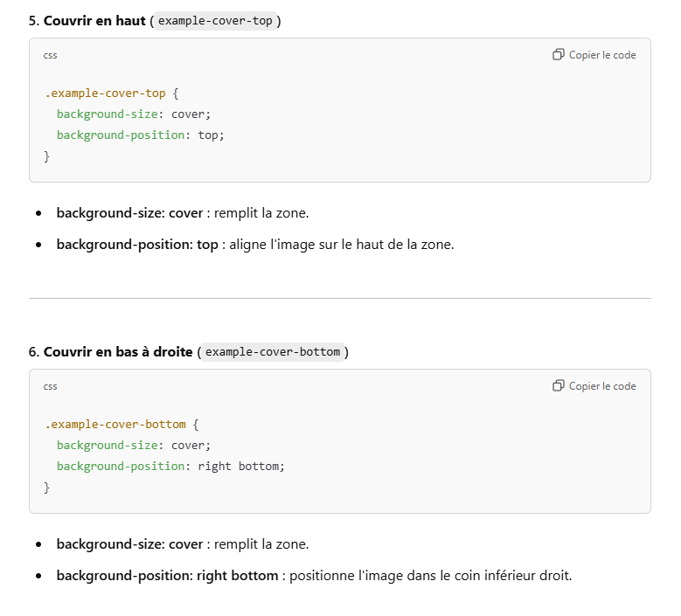Click the ".example-cover-bottom {" selector line in code
This screenshot has height=616, width=681.
pos(122,425)
